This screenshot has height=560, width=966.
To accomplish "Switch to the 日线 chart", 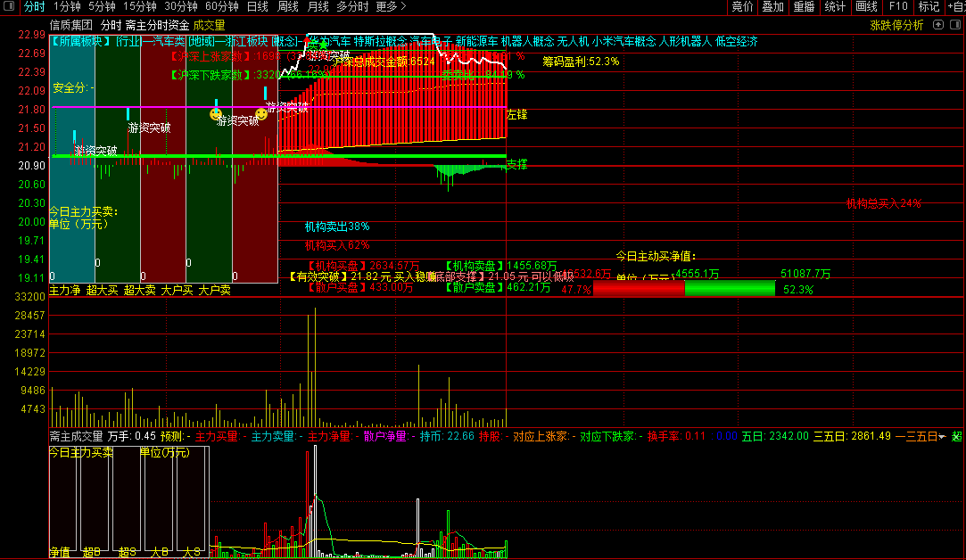I will click(x=258, y=7).
